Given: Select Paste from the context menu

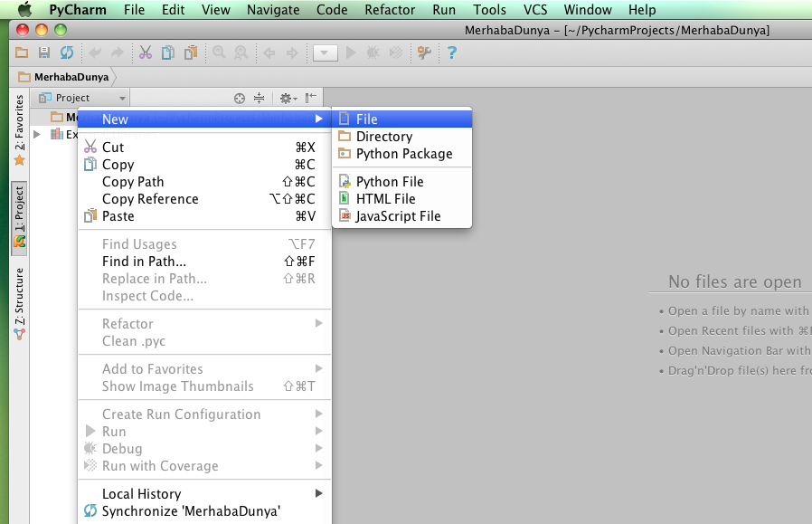Looking at the screenshot, I should (x=204, y=216).
